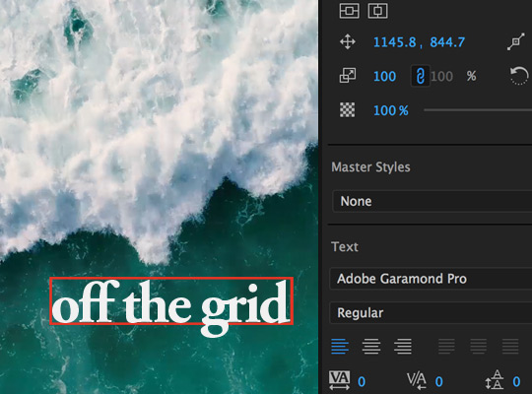This screenshot has width=532, height=394.
Task: Click the anchor point icon
Action: tap(515, 42)
